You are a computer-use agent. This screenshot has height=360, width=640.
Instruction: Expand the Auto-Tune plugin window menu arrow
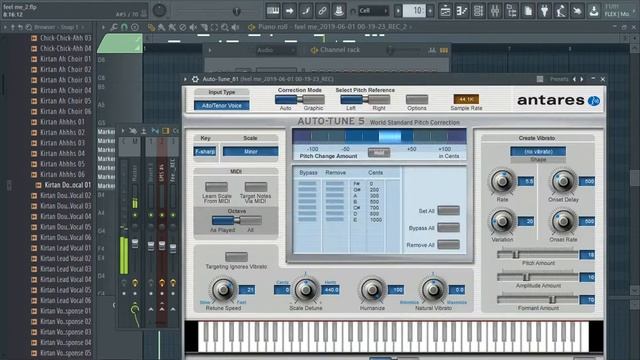pos(185,79)
